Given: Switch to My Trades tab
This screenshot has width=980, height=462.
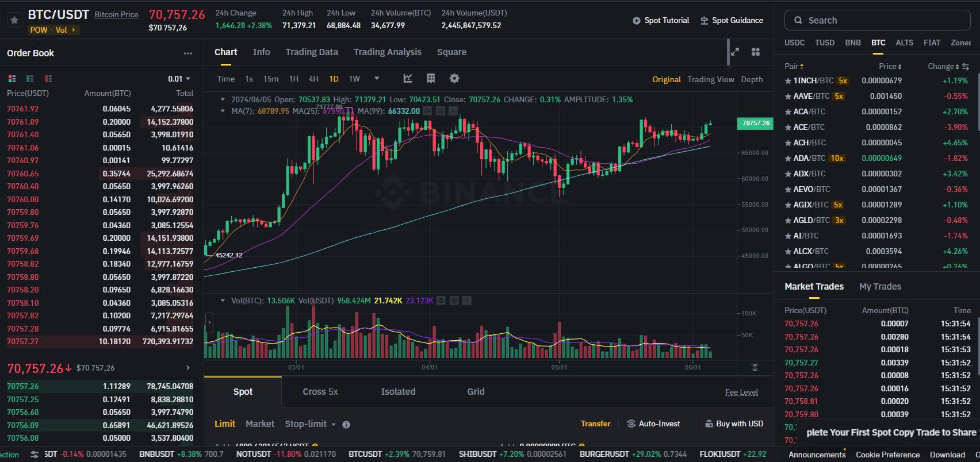Looking at the screenshot, I should click(x=880, y=287).
